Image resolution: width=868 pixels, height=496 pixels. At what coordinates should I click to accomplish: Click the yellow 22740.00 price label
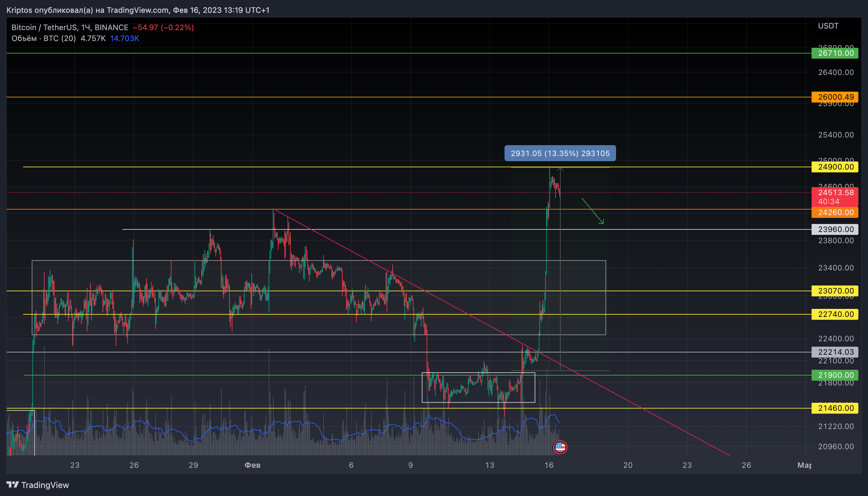(x=835, y=314)
